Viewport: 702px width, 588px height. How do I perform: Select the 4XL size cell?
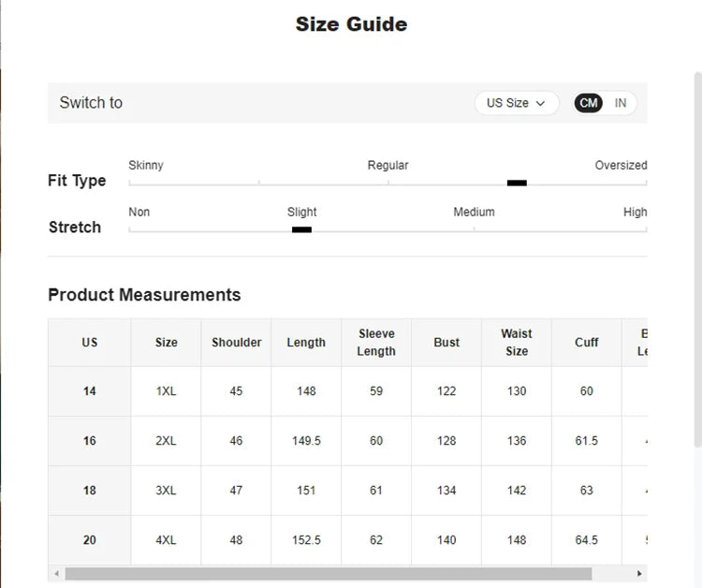pos(166,540)
